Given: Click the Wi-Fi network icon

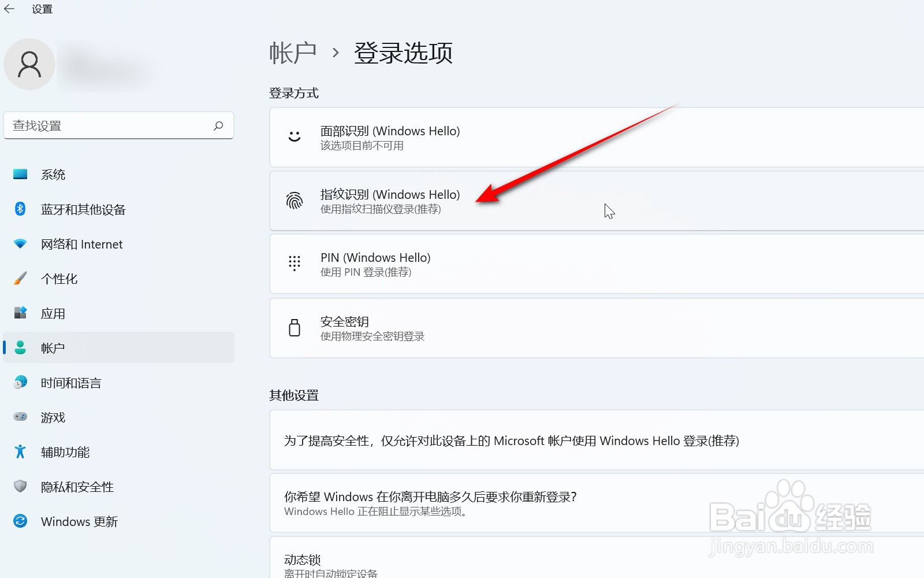Looking at the screenshot, I should click(20, 243).
